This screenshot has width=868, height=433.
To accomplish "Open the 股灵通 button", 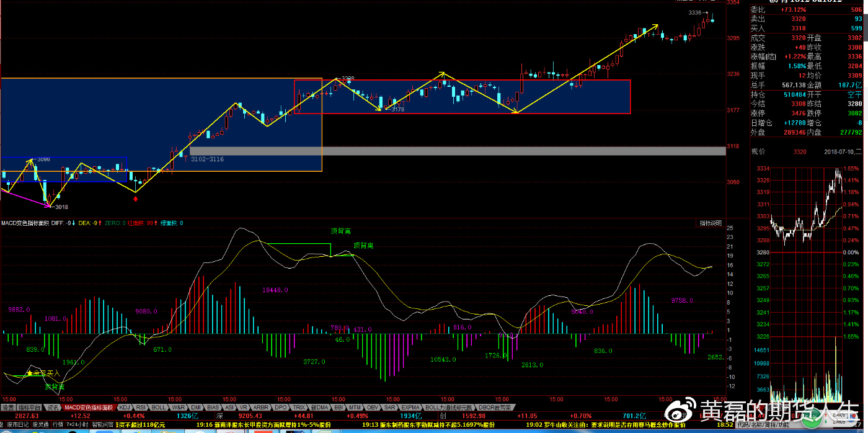I will coord(40,424).
